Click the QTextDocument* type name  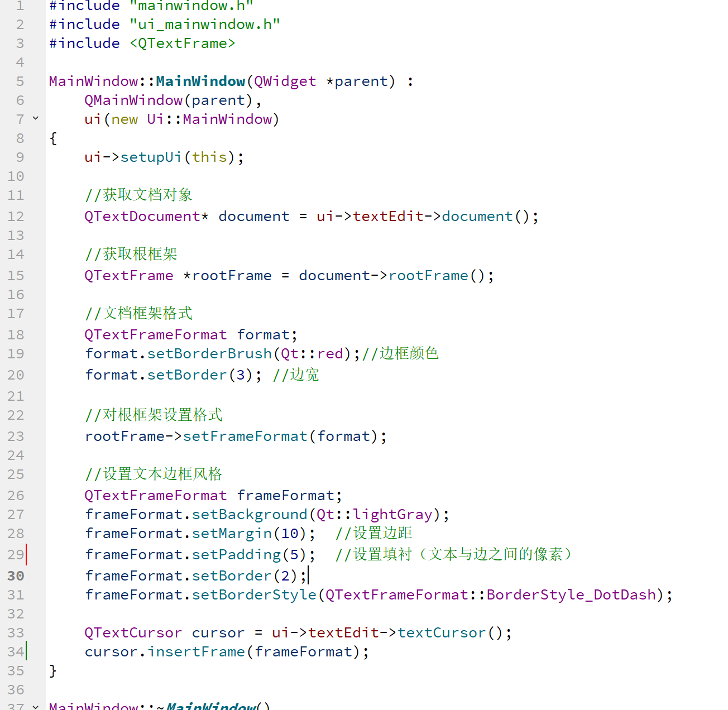pos(147,217)
